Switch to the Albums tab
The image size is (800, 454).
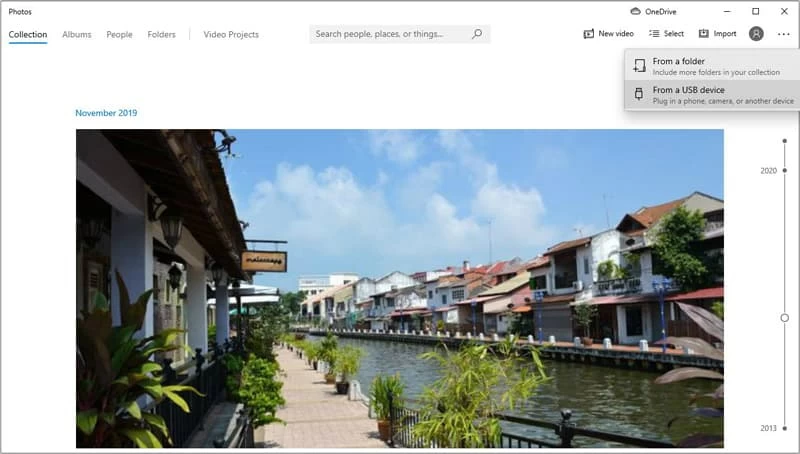[77, 34]
